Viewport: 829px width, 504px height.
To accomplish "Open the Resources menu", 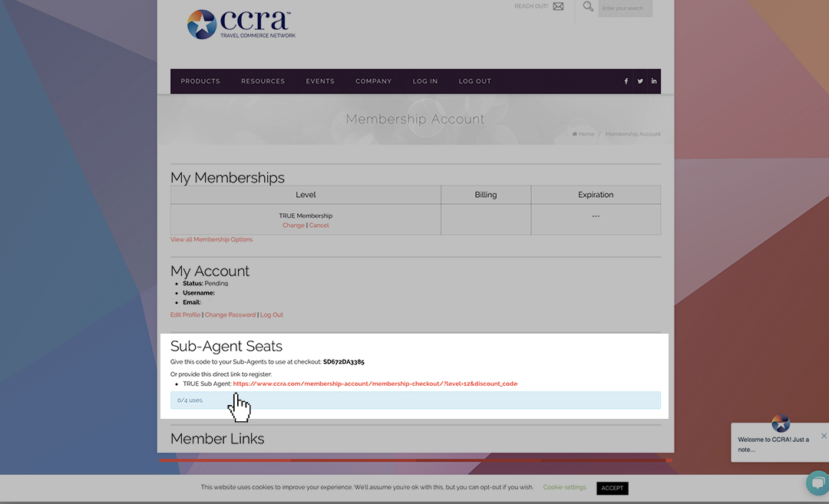I will pos(263,81).
